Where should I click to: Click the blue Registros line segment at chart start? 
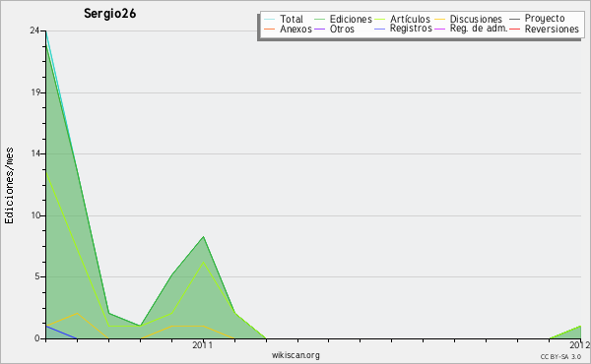pos(61,333)
